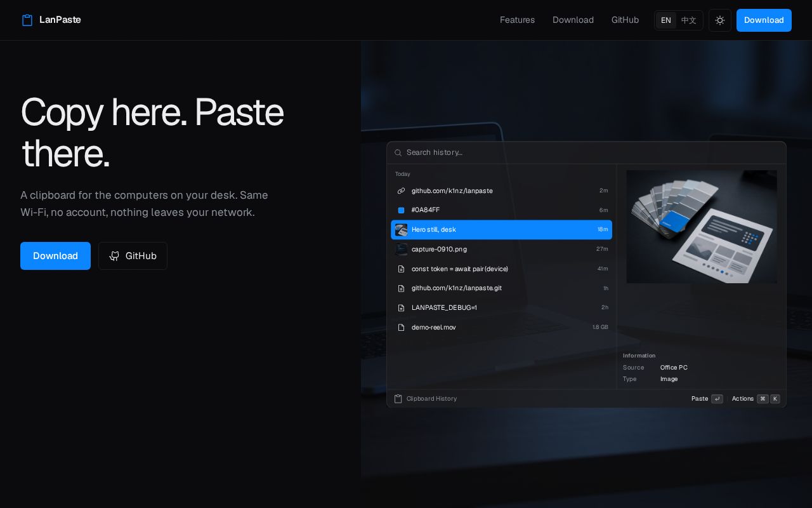Click the header Download button
Screen dimensions: 812x508
pos(764,20)
